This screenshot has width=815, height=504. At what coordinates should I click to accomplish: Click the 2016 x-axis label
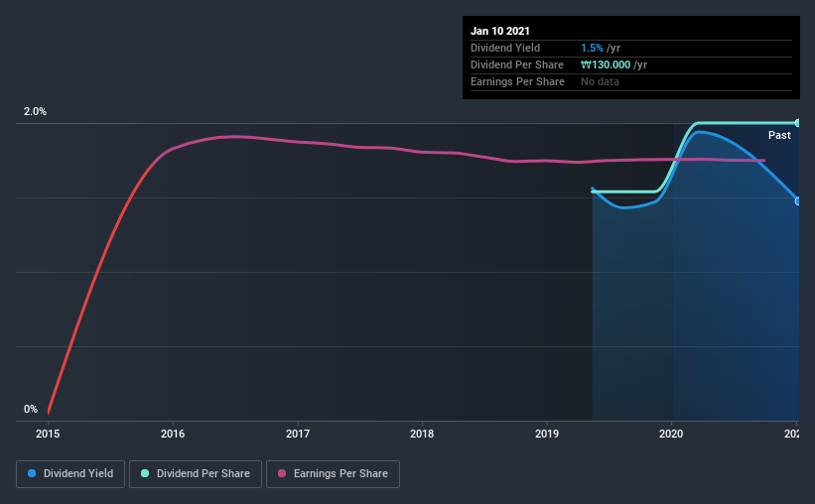[173, 434]
